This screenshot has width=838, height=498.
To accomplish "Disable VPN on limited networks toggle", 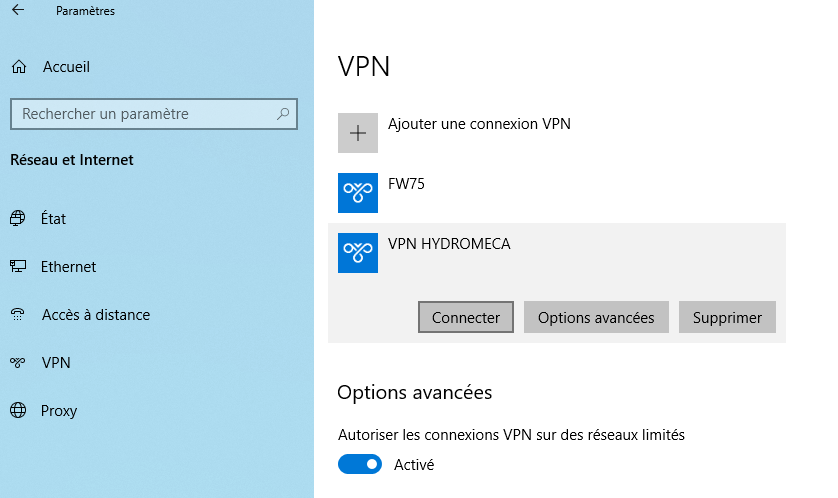I will coord(360,464).
